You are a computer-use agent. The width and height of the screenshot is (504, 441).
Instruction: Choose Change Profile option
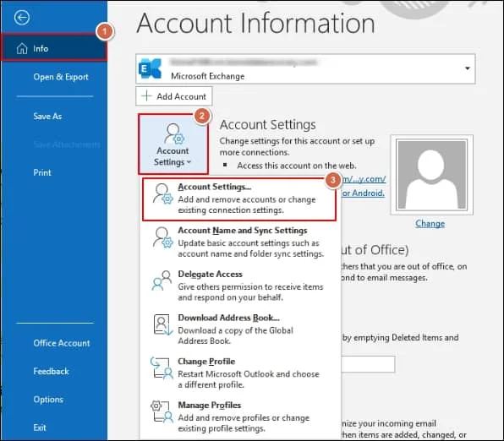point(239,373)
